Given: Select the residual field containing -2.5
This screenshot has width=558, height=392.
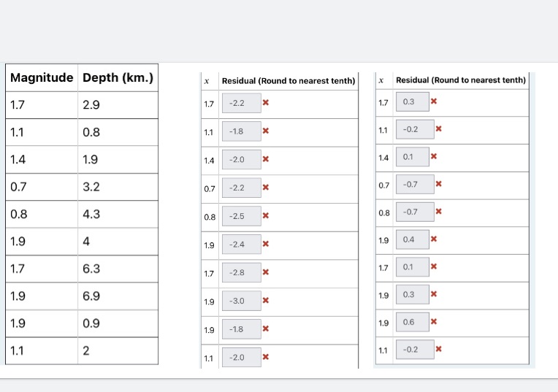Looking at the screenshot, I should (x=242, y=216).
